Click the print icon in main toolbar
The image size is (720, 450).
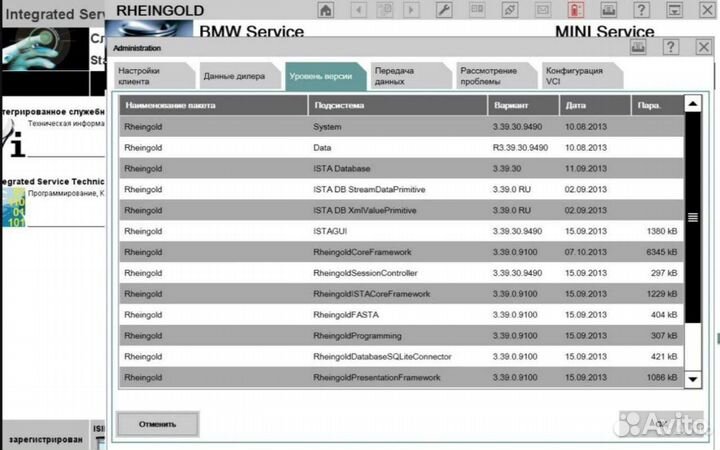(x=608, y=10)
